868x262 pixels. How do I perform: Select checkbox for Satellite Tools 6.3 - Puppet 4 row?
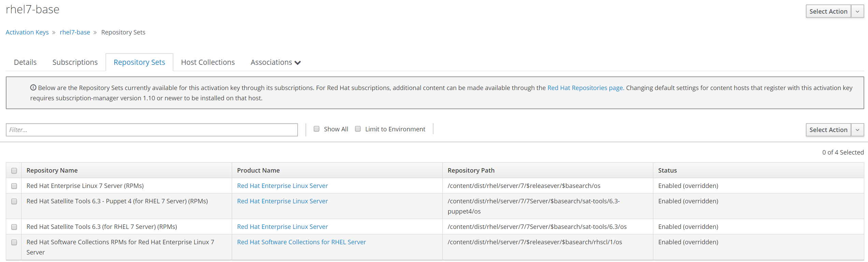14,201
